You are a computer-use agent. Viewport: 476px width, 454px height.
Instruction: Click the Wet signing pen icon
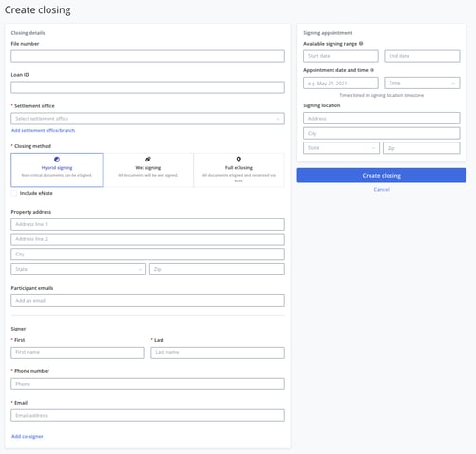148,159
